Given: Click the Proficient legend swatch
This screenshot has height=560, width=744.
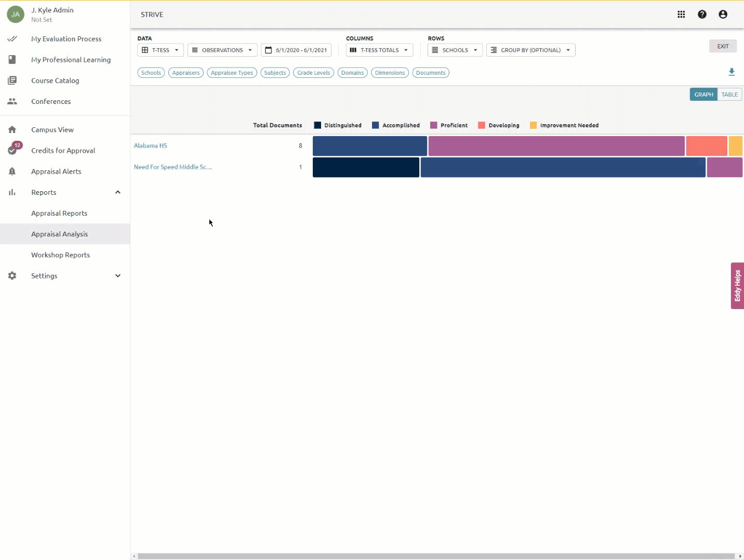Looking at the screenshot, I should 434,125.
